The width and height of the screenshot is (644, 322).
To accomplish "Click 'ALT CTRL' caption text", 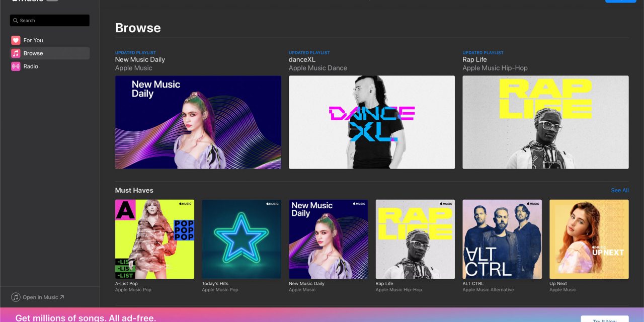I will (x=473, y=284).
